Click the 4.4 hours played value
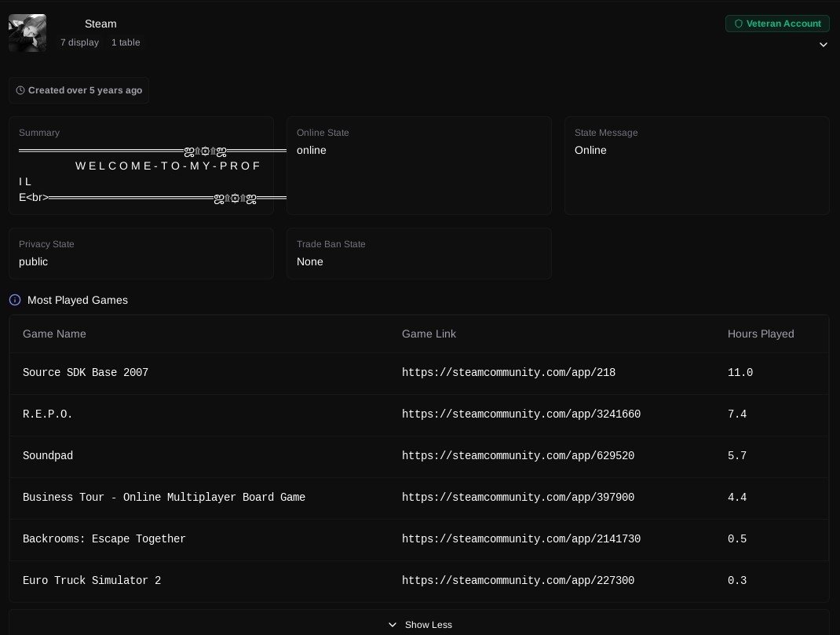The width and height of the screenshot is (840, 635). 736,498
